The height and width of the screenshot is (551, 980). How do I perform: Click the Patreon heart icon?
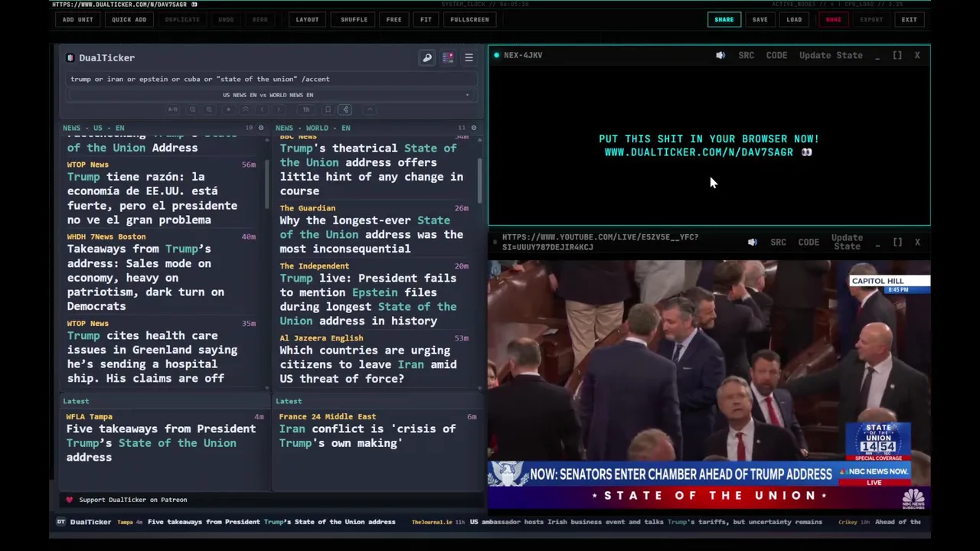(x=69, y=500)
